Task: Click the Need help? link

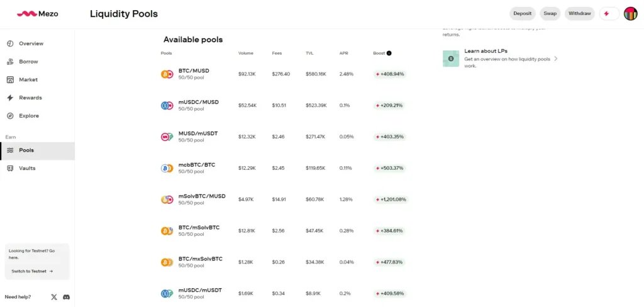Action: click(x=18, y=297)
